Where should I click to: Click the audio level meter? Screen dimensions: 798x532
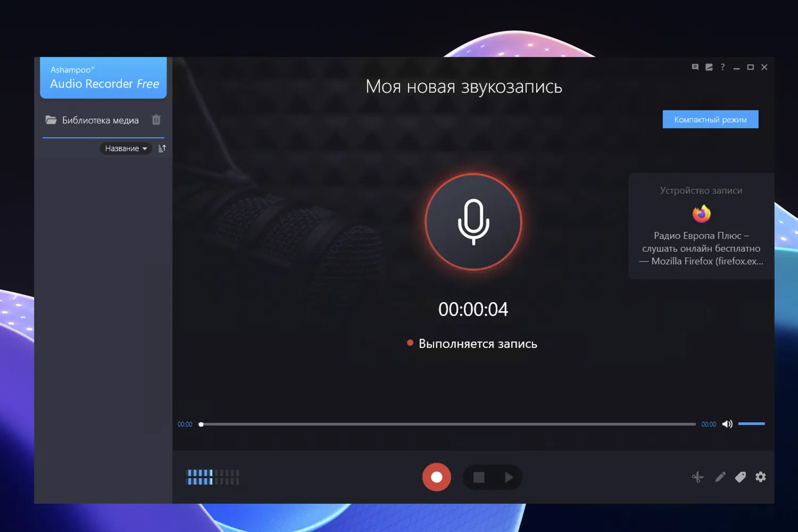click(x=212, y=477)
